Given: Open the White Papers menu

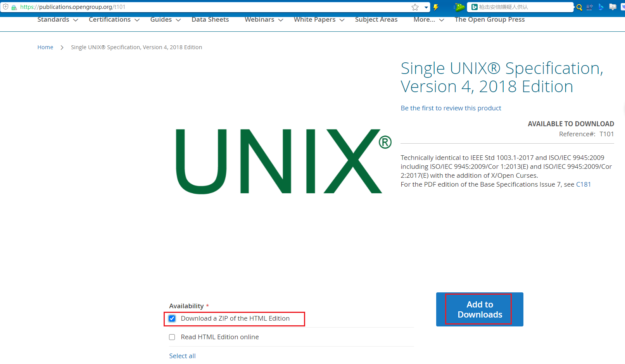Looking at the screenshot, I should [x=314, y=19].
